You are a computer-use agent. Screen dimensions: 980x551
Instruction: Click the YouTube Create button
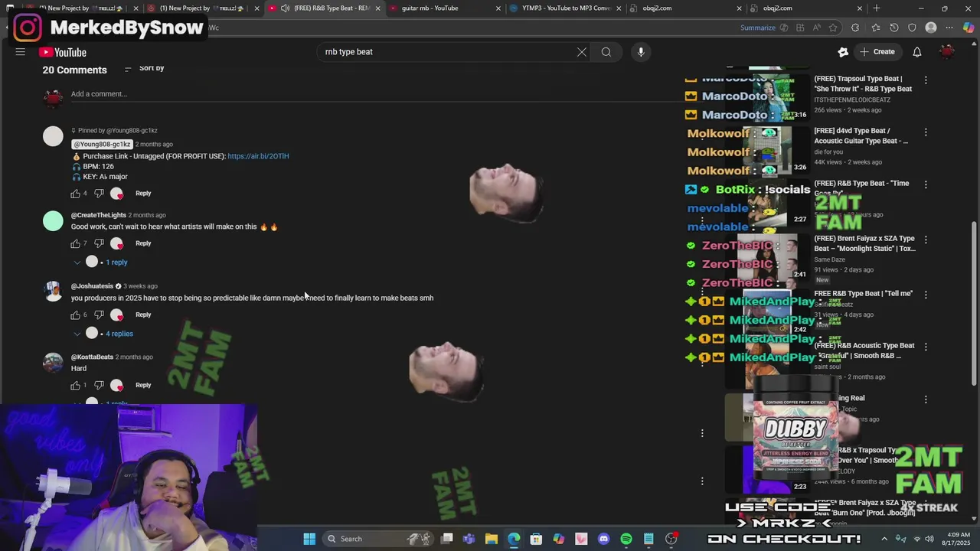tap(877, 52)
